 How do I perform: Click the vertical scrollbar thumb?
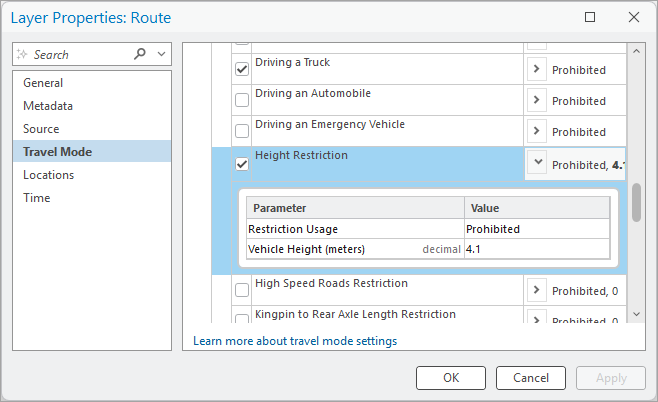[x=636, y=203]
